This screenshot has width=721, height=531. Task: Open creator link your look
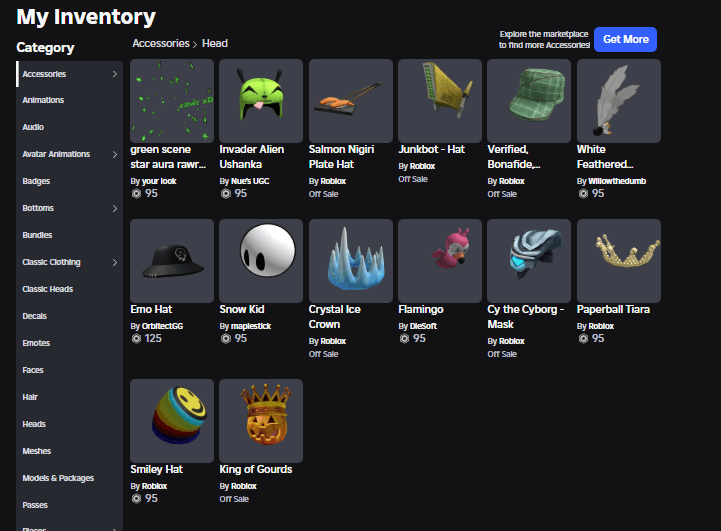pyautogui.click(x=159, y=181)
